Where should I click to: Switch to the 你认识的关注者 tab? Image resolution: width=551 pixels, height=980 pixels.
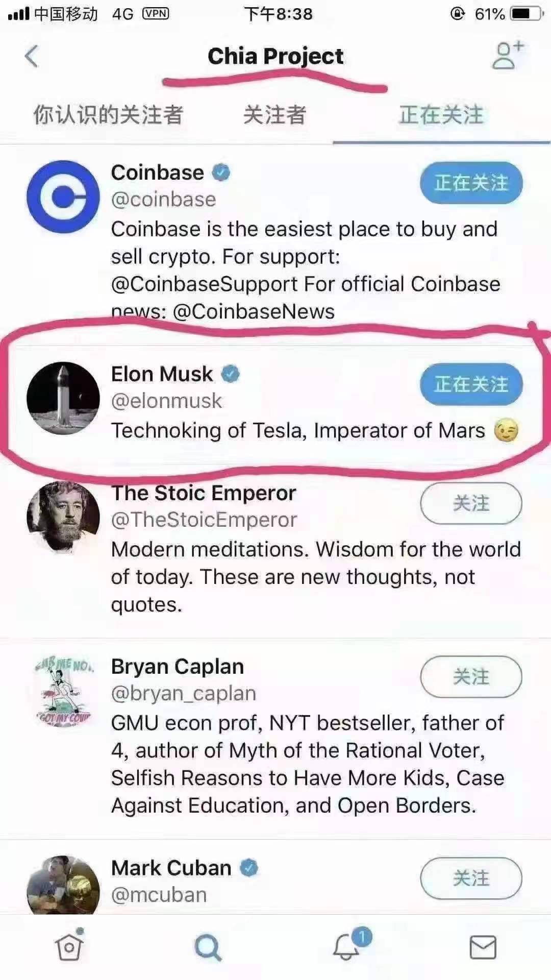click(108, 115)
